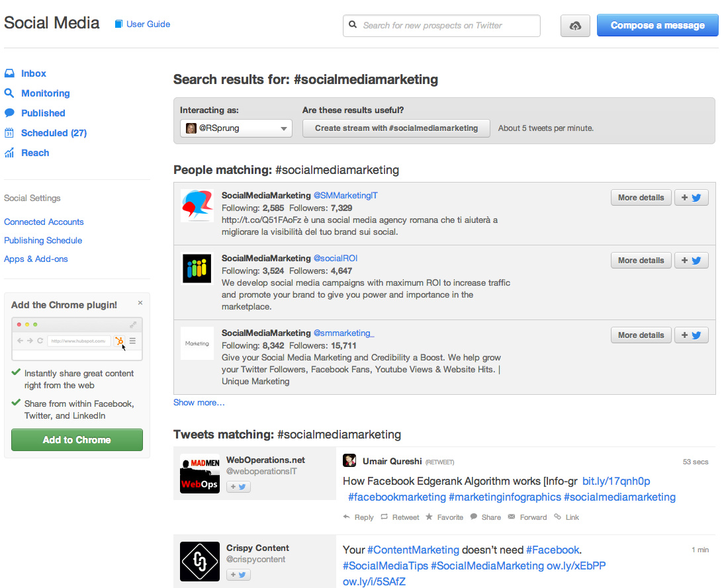Click the cloud upload icon button
The height and width of the screenshot is (588, 724).
(575, 25)
